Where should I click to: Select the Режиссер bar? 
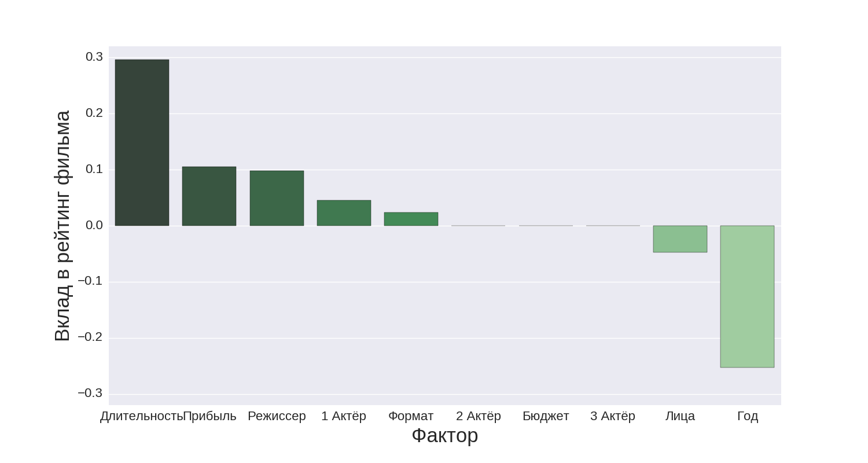tap(277, 198)
